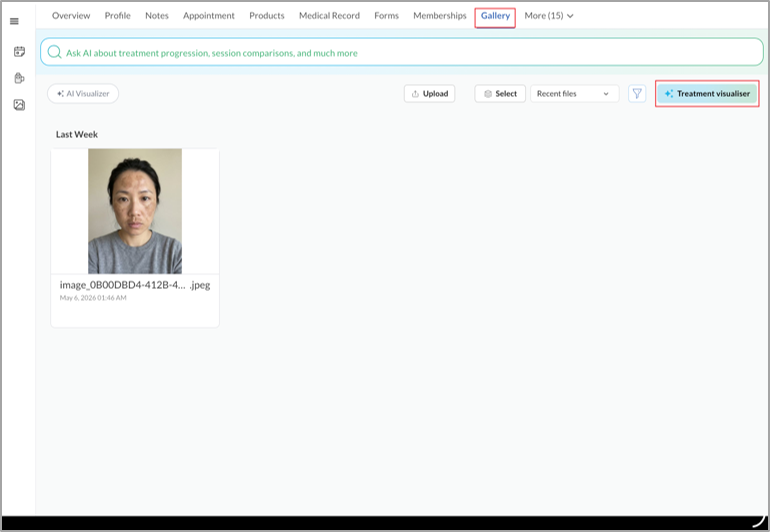Expand the More (15) dropdown

[x=549, y=16]
